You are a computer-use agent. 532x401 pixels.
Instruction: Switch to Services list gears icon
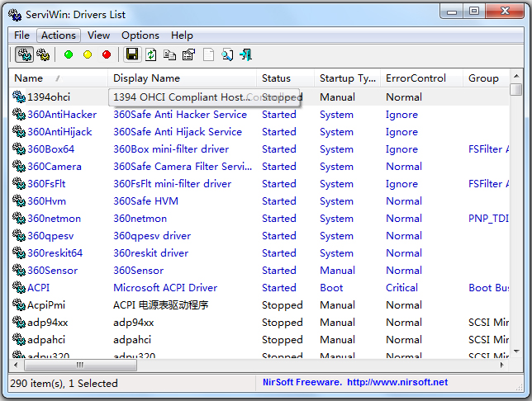(43, 54)
